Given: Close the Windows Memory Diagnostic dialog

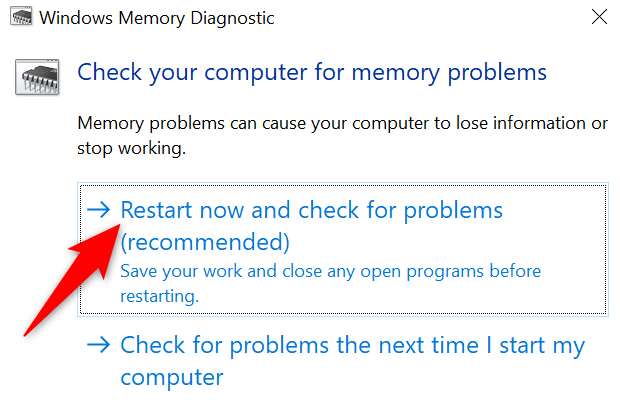Looking at the screenshot, I should point(598,18).
